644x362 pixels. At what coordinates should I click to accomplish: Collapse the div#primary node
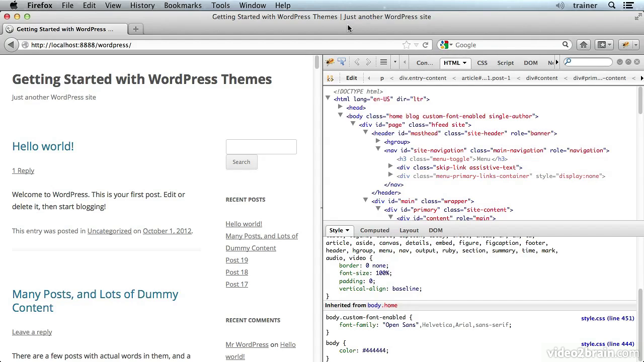point(378,209)
